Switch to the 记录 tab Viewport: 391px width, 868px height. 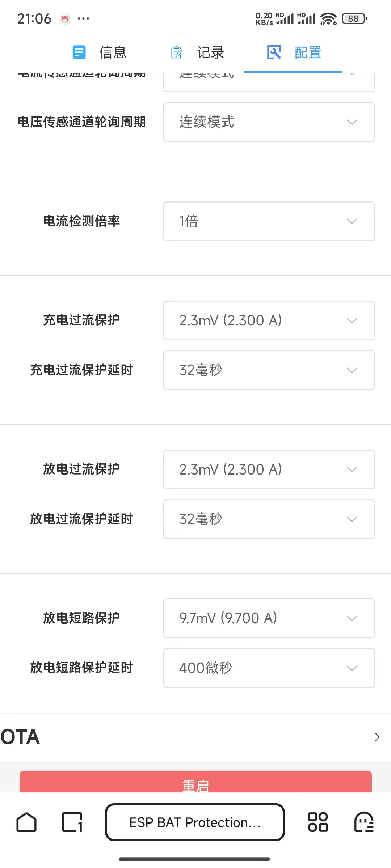point(197,52)
